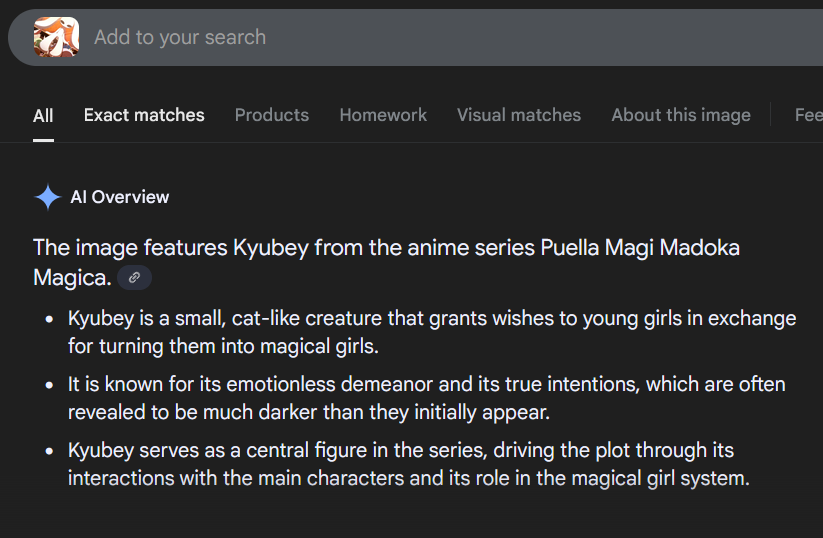Viewport: 823px width, 538px height.
Task: Open the Homework tab
Action: tap(383, 115)
